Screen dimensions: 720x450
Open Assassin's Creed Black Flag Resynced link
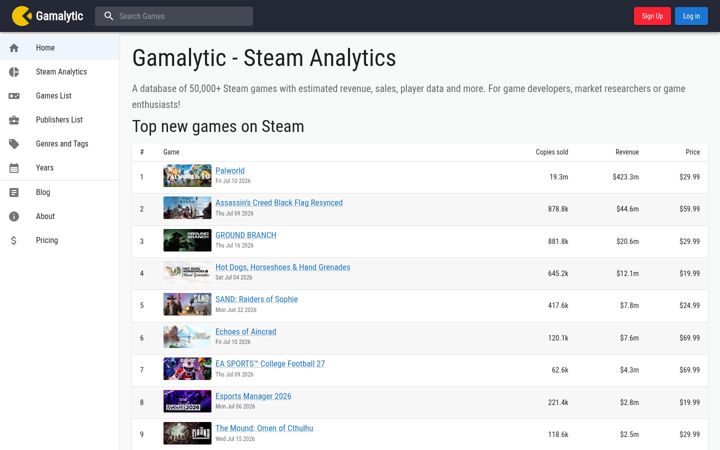279,203
